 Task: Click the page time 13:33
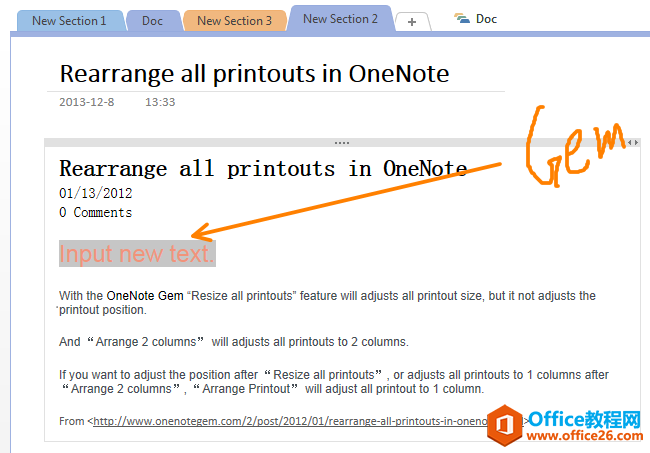click(160, 102)
